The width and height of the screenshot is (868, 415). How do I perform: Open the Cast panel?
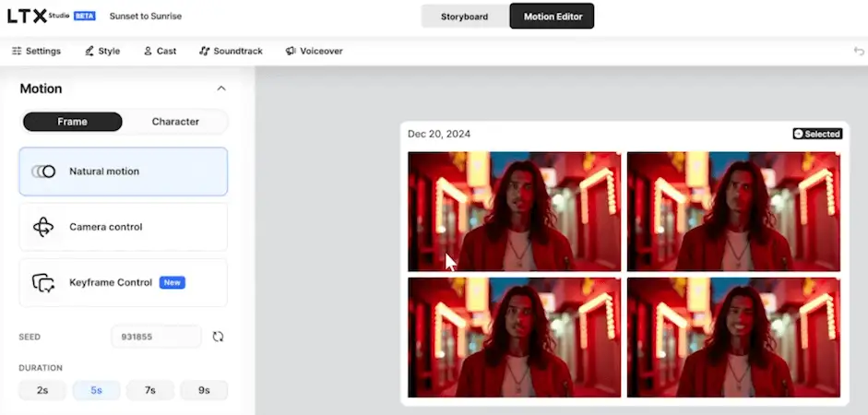tap(160, 52)
